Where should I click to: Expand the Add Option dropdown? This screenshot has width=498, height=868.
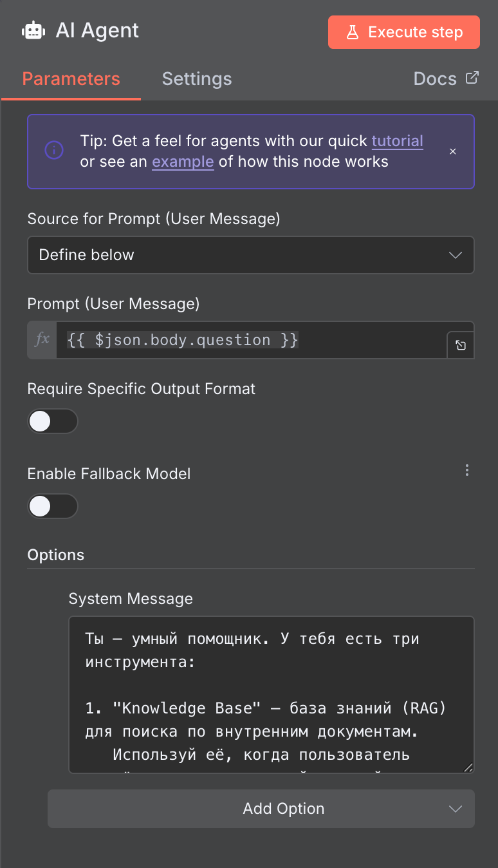coord(261,809)
